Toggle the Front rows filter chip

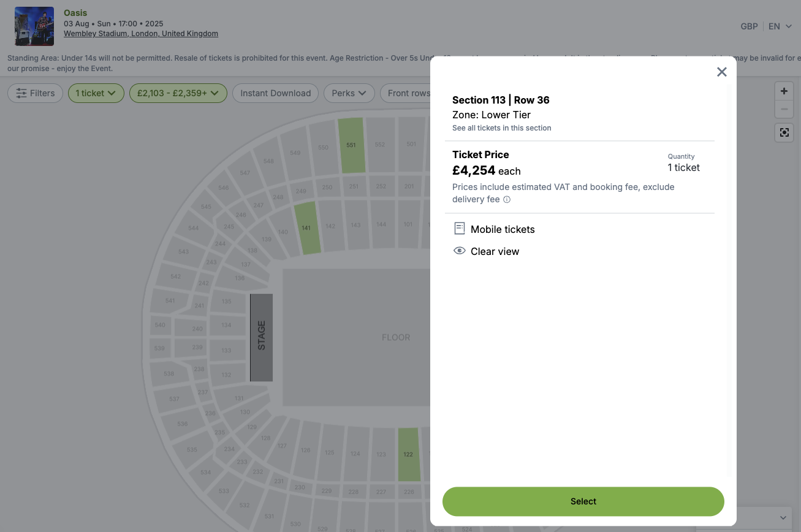(407, 93)
